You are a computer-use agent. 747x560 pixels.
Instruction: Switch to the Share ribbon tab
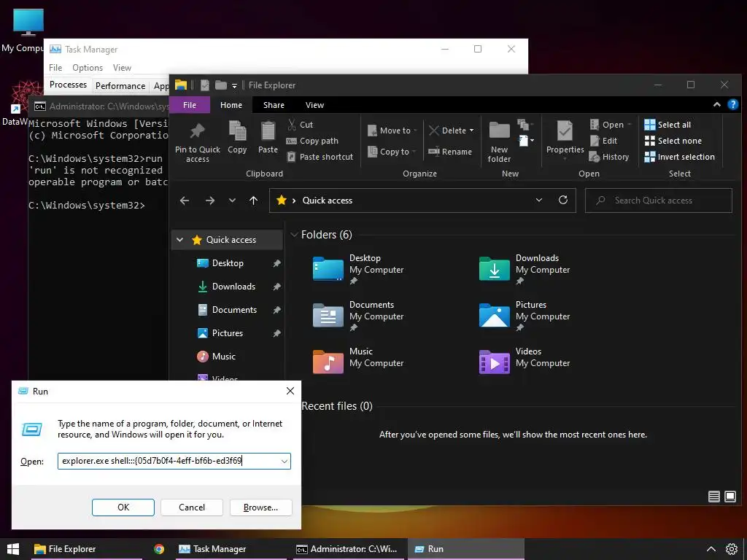point(274,105)
